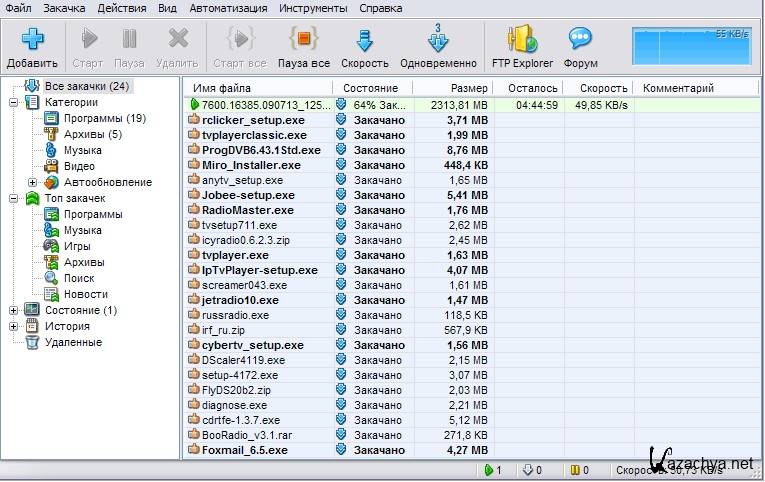Select the Программы (19) category
The width and height of the screenshot is (765, 482).
tap(104, 118)
